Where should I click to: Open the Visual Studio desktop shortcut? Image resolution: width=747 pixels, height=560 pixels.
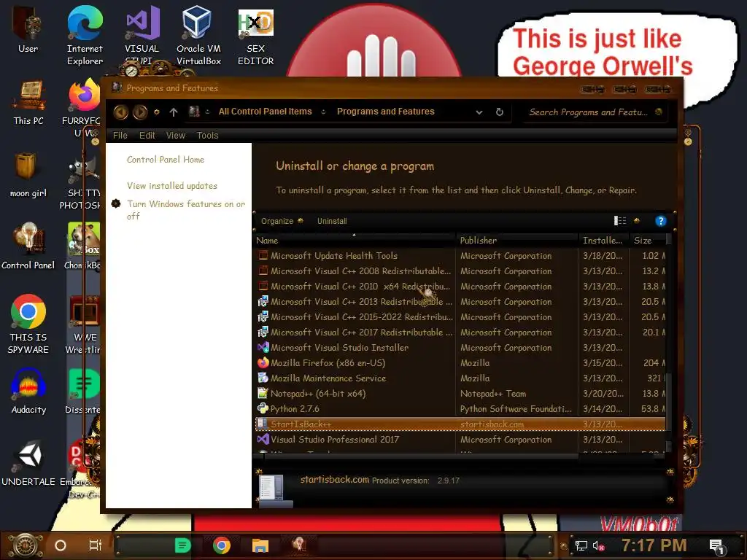coord(142,36)
